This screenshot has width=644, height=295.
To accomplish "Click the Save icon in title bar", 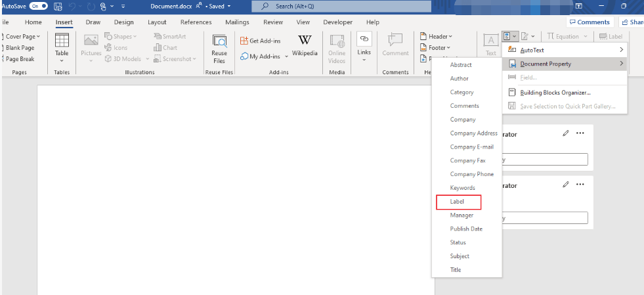I will [58, 6].
